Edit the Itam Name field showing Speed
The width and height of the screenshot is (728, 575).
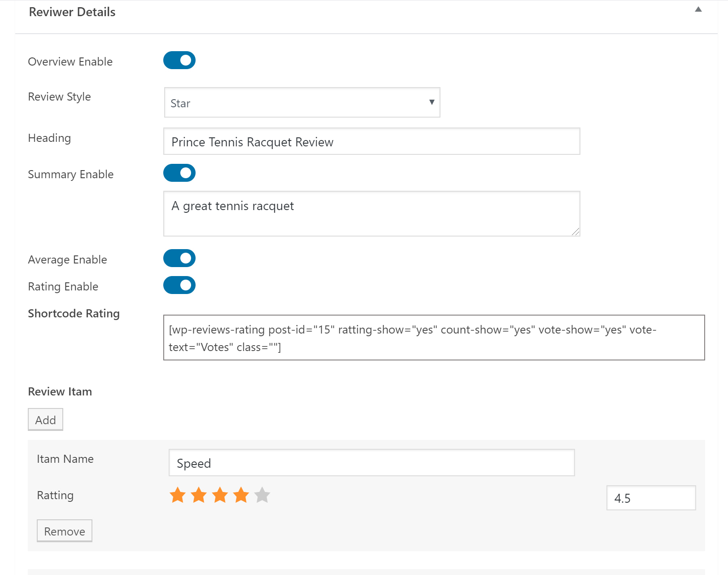pos(371,463)
